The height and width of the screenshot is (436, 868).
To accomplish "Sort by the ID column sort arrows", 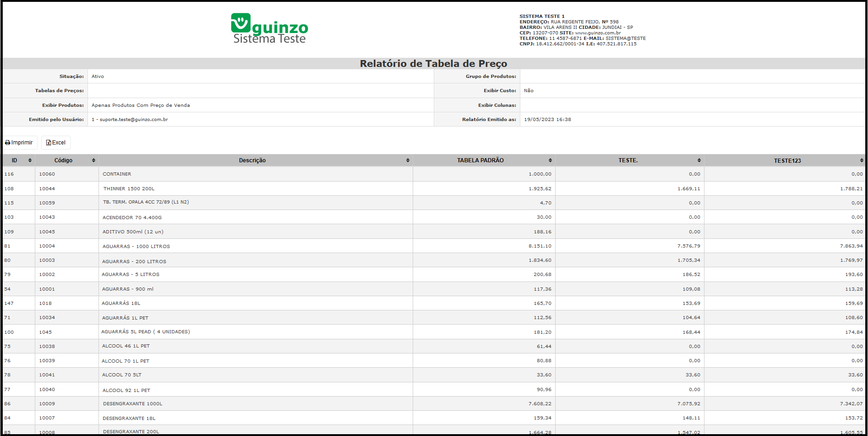I will (x=30, y=160).
